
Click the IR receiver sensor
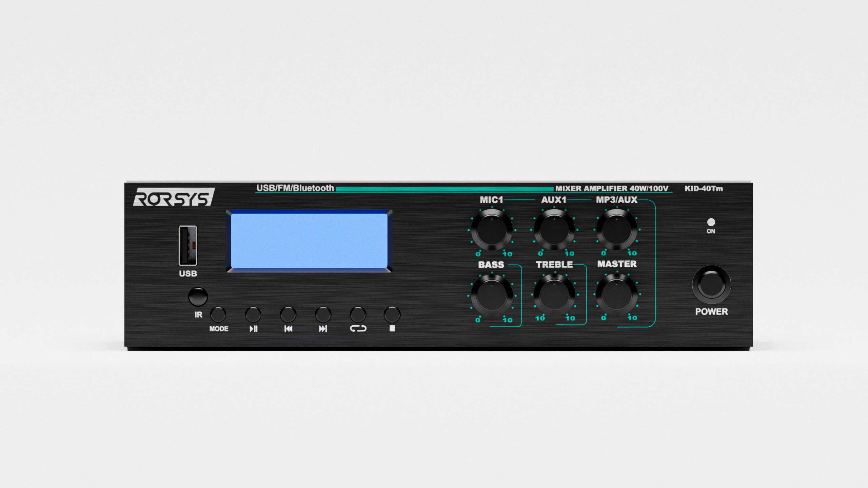pyautogui.click(x=198, y=297)
